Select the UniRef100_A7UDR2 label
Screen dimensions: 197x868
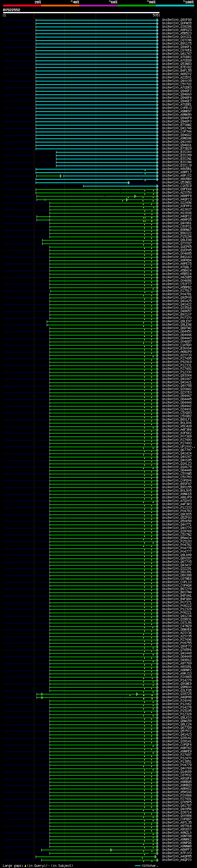[x=176, y=57]
